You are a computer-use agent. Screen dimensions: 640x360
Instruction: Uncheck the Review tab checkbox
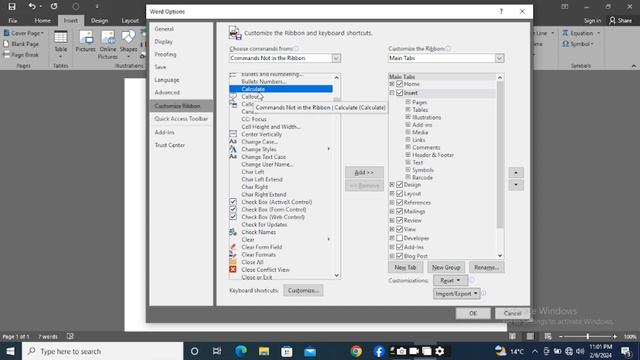400,220
